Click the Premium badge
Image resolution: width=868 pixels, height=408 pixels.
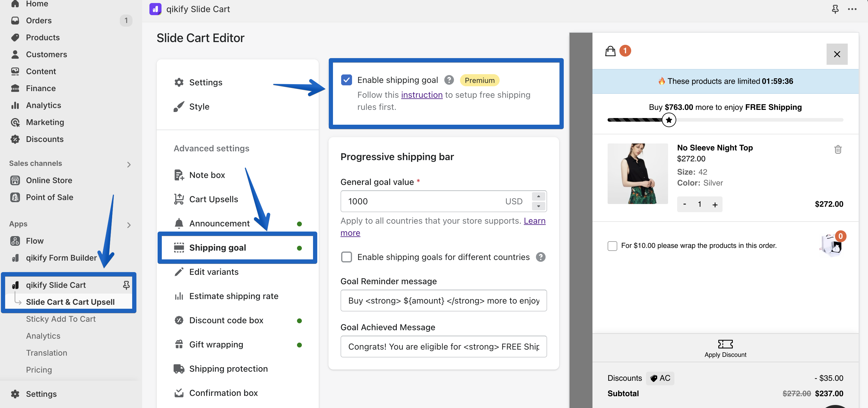point(479,80)
